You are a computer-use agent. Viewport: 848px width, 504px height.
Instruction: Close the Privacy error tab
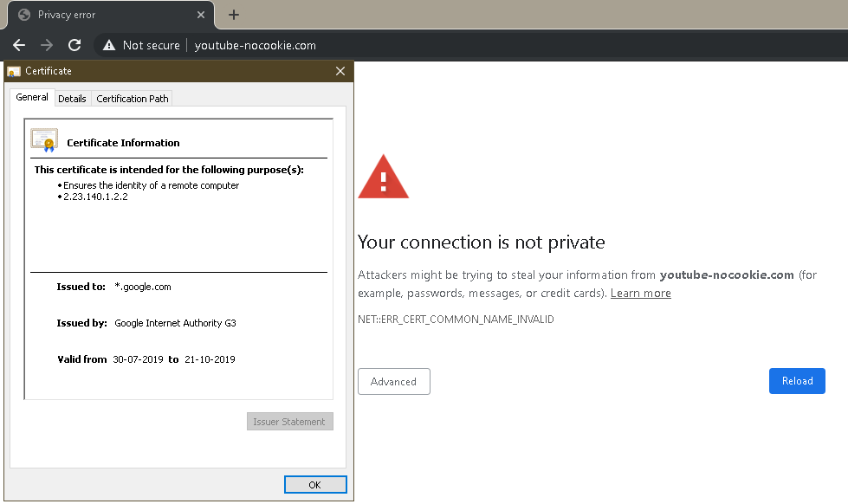[x=201, y=15]
